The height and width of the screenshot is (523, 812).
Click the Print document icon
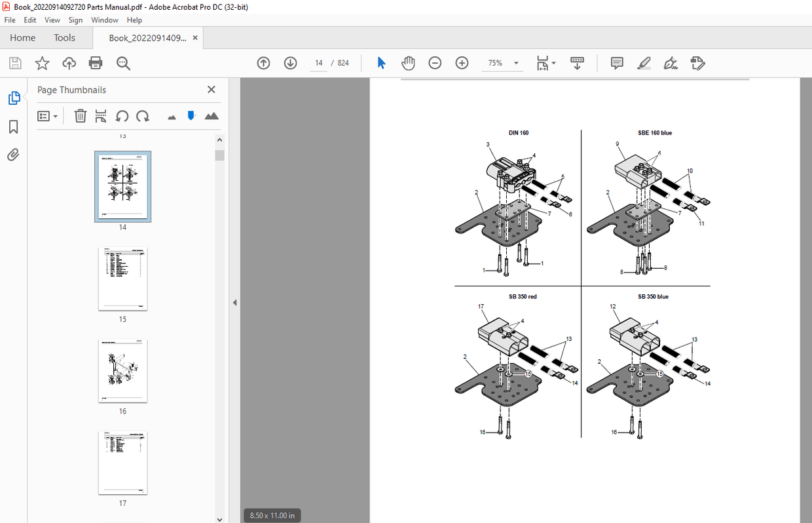point(96,63)
